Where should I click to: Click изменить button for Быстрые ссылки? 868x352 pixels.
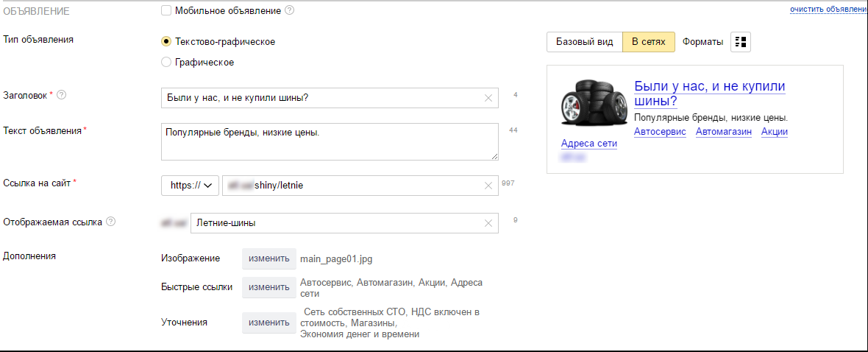click(x=269, y=287)
